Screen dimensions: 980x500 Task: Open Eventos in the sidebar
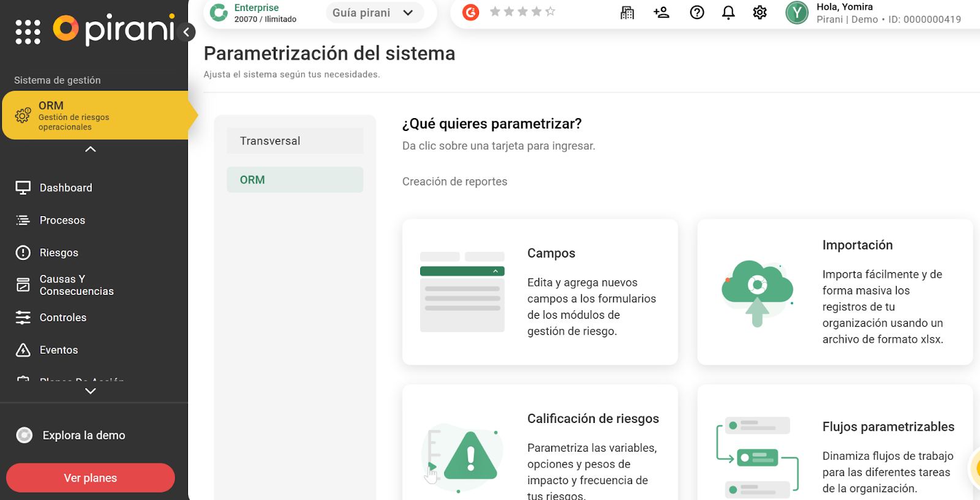point(59,350)
